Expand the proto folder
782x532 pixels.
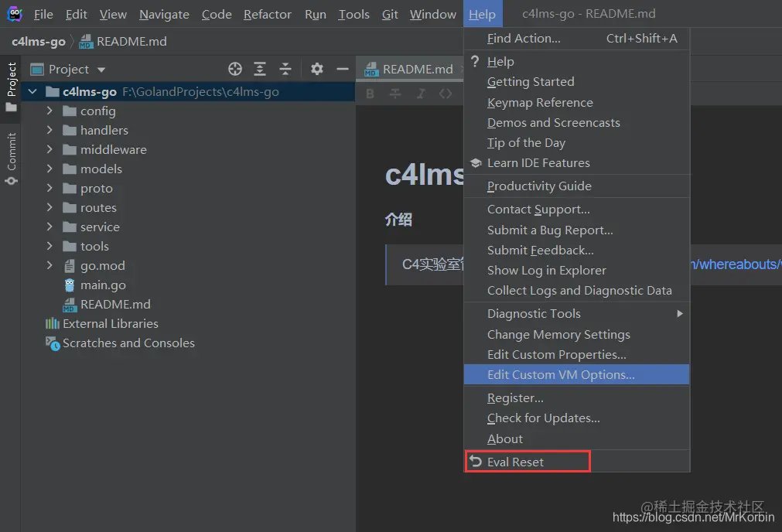coord(50,188)
